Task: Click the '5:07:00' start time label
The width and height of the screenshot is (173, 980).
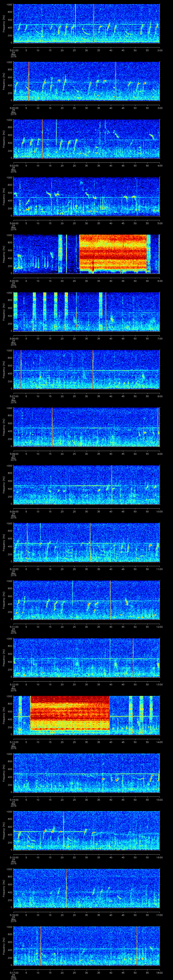Action: point(14,396)
